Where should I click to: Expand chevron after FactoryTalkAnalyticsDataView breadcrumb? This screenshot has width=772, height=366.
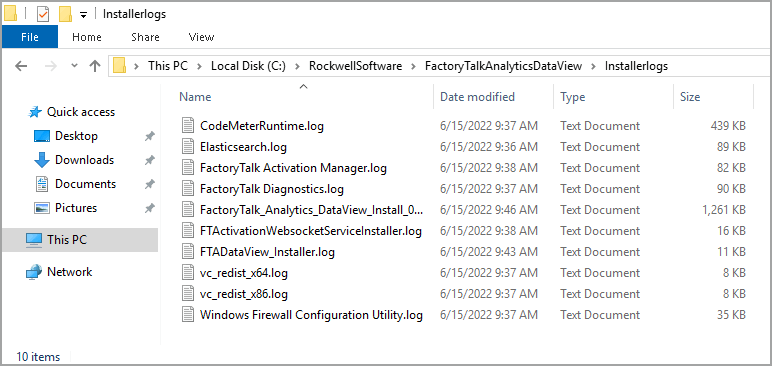[593, 66]
